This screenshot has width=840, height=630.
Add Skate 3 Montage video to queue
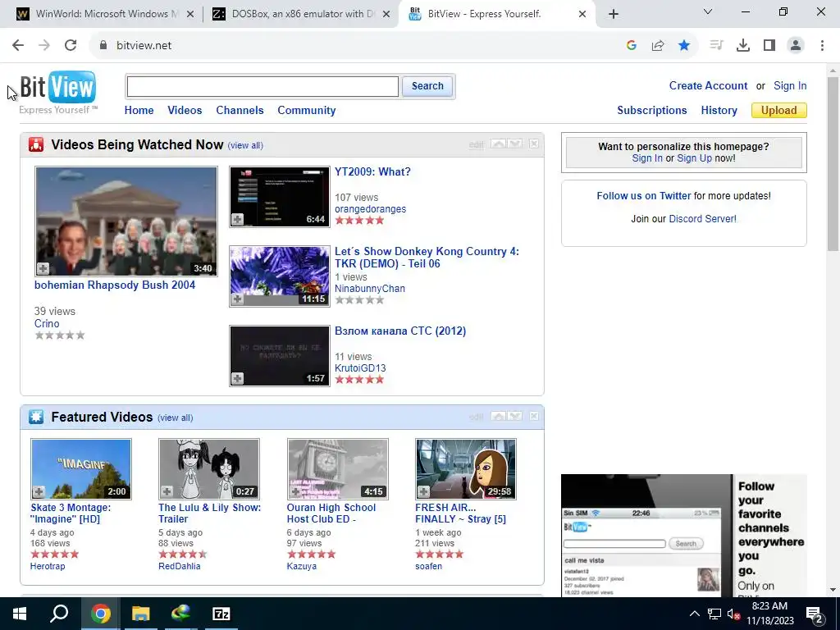[39, 491]
